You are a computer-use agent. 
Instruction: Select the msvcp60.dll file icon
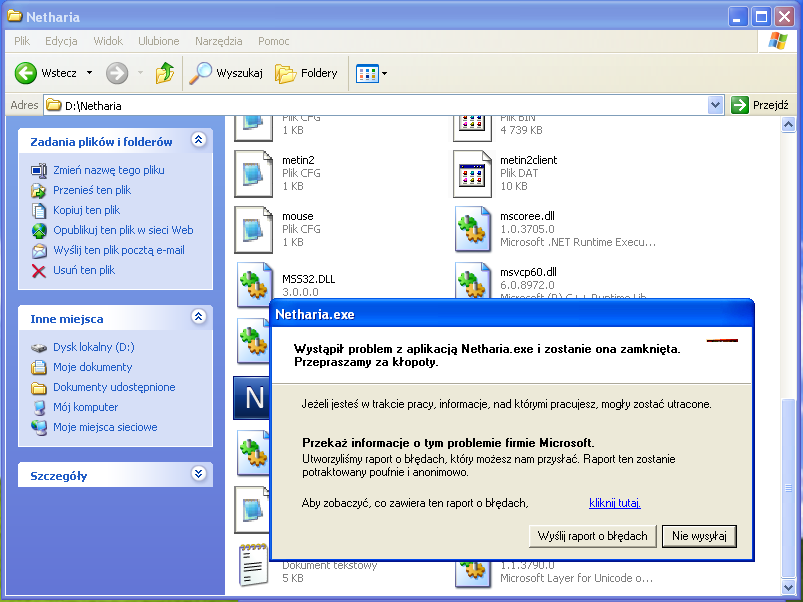tap(472, 280)
